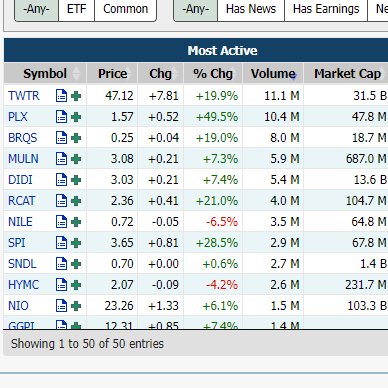Click DIDI market cap 13.6 B
The width and height of the screenshot is (388, 388).
(370, 180)
